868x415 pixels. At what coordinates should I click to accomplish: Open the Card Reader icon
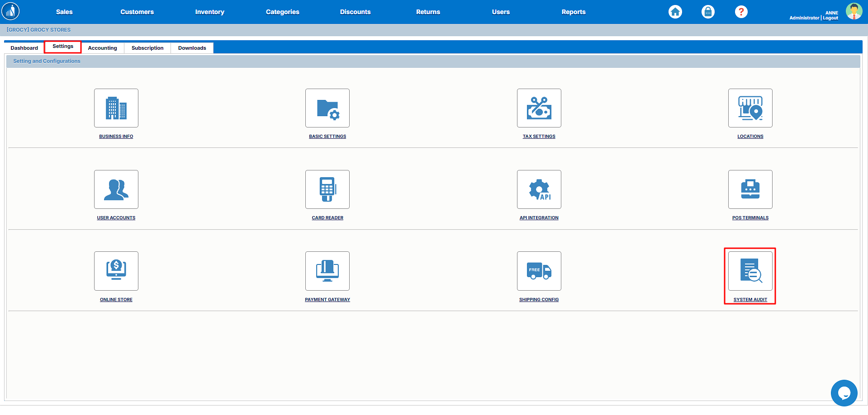pyautogui.click(x=327, y=189)
